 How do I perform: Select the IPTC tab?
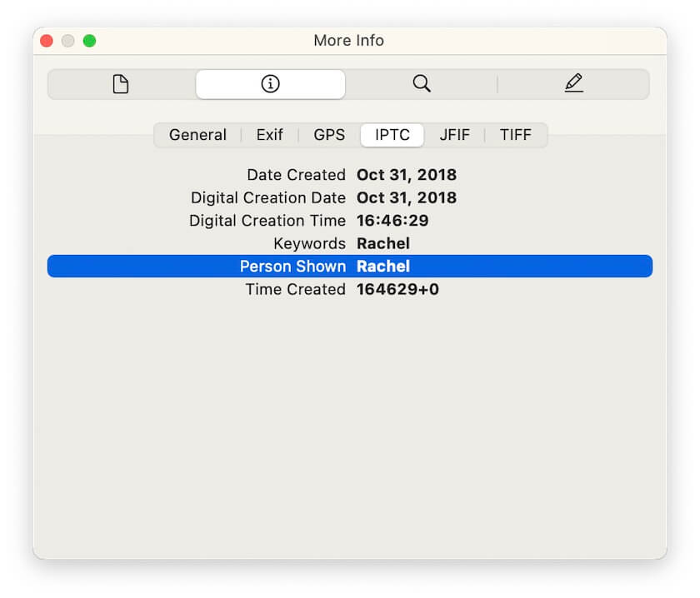pos(392,134)
